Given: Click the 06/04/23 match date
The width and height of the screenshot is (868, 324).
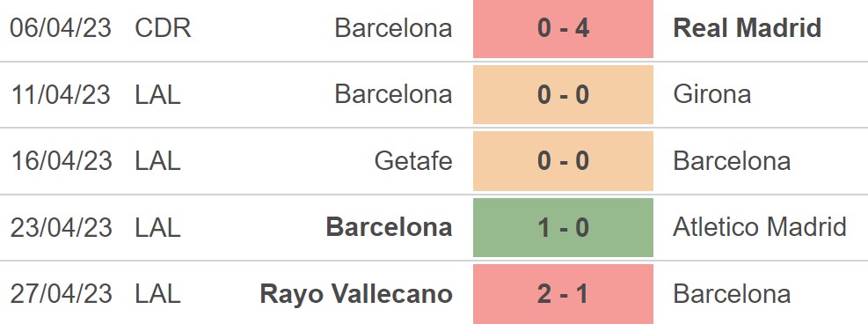Looking at the screenshot, I should coord(61,27).
